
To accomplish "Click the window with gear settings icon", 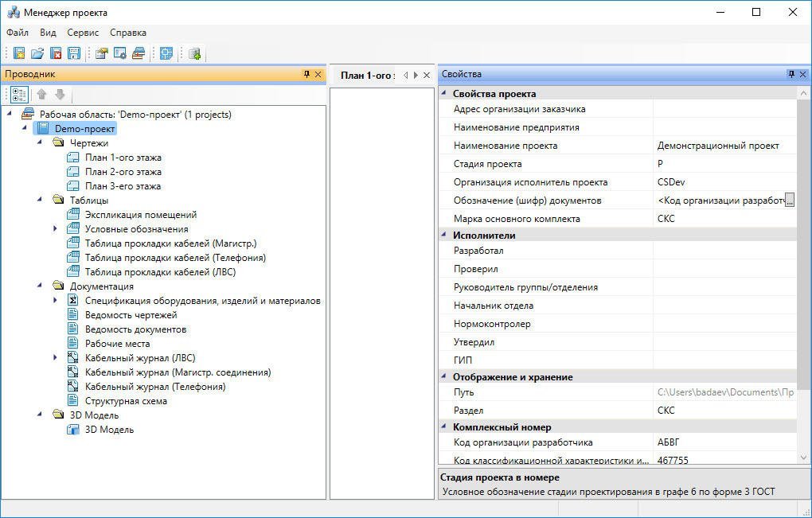I will click(120, 53).
